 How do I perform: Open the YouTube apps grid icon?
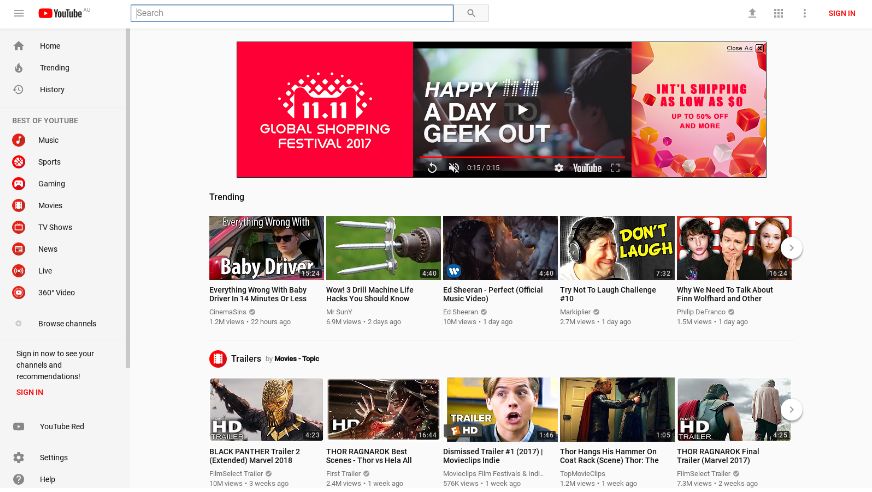pyautogui.click(x=778, y=13)
